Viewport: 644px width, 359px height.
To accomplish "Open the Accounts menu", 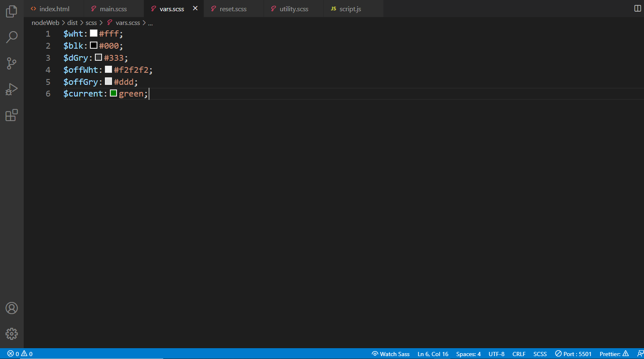I will coord(11,308).
